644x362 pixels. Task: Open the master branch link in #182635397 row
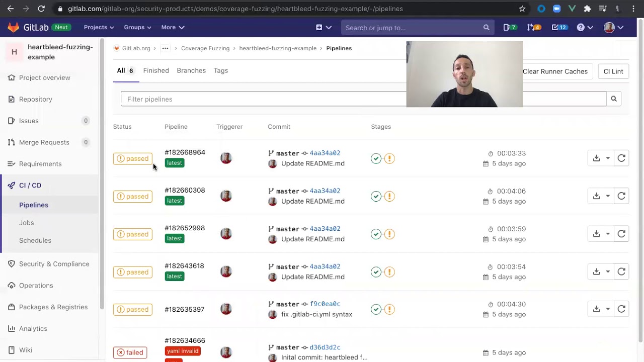(287, 304)
